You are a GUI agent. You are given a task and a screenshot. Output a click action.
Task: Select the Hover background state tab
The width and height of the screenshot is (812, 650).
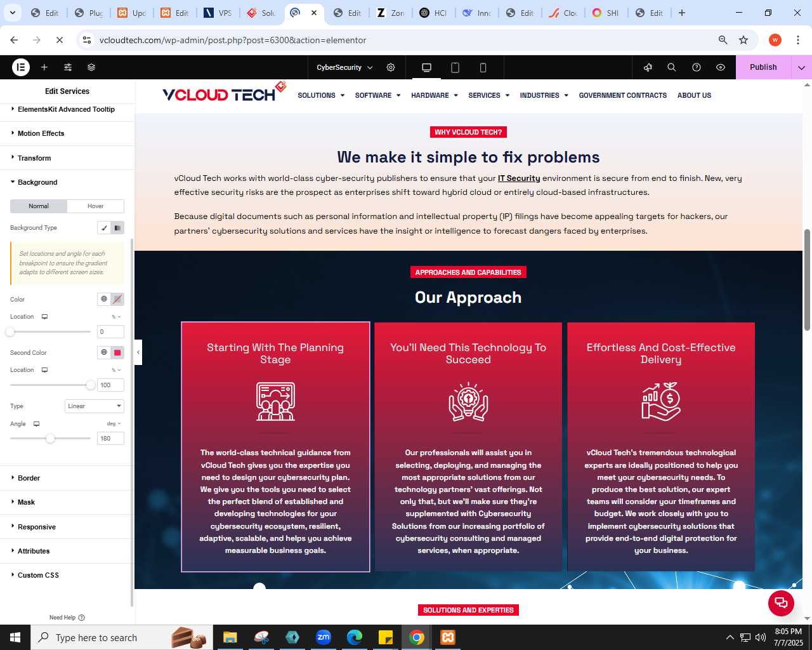point(96,206)
